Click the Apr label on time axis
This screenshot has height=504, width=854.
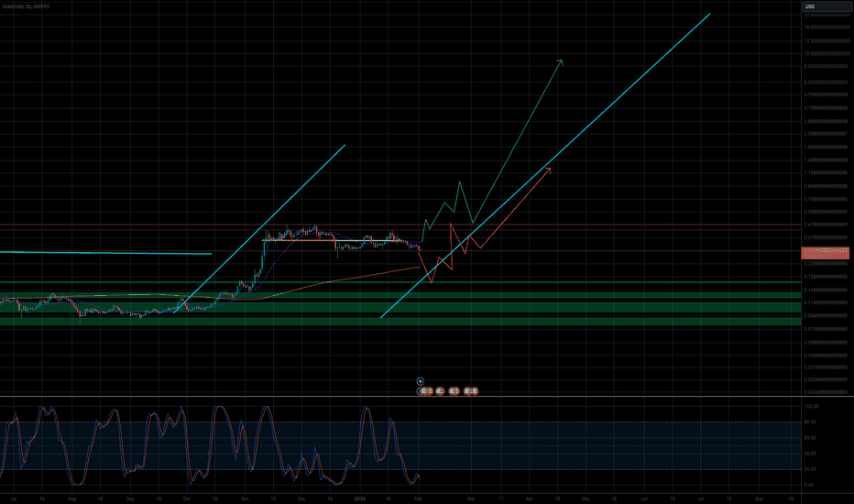coord(529,499)
